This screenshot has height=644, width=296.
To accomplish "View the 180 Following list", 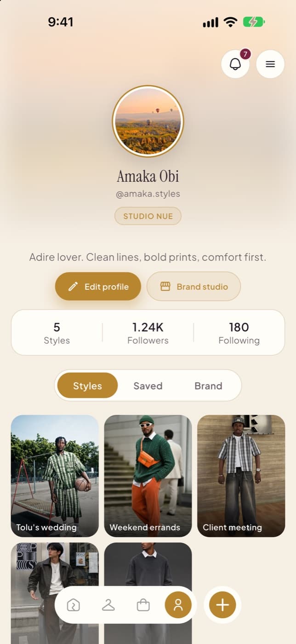I will (x=239, y=333).
